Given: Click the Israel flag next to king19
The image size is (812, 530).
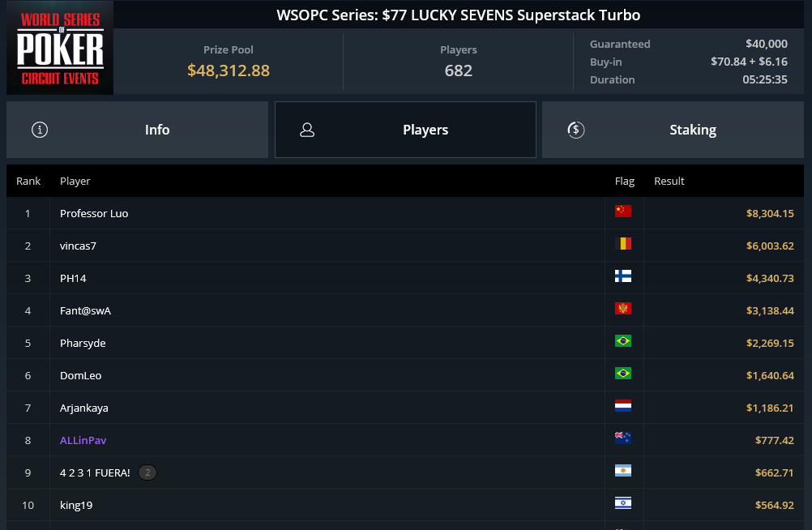Looking at the screenshot, I should [x=623, y=503].
